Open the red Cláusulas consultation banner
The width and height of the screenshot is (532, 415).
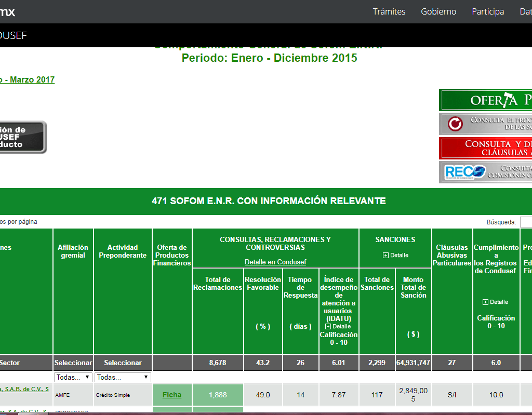click(x=486, y=148)
